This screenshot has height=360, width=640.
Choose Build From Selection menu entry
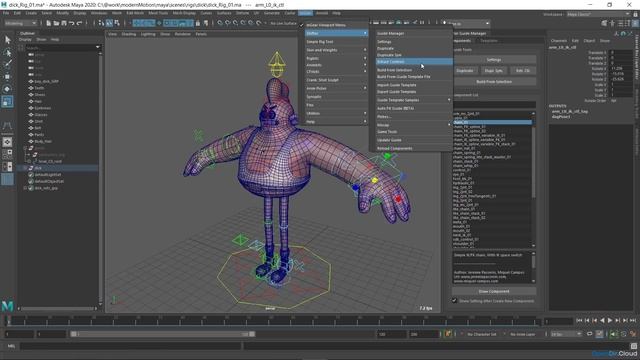(413, 70)
